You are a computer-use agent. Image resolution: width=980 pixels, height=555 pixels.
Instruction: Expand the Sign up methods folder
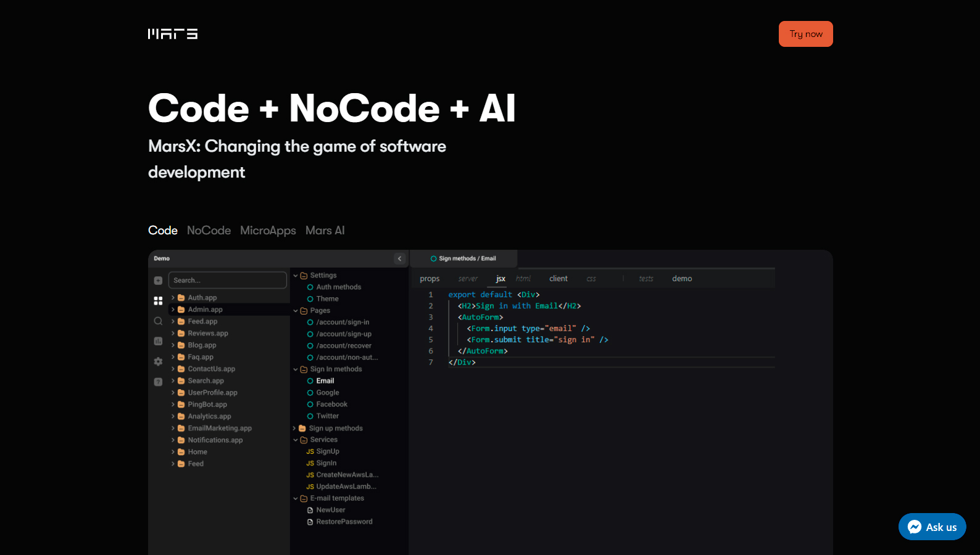click(x=295, y=429)
